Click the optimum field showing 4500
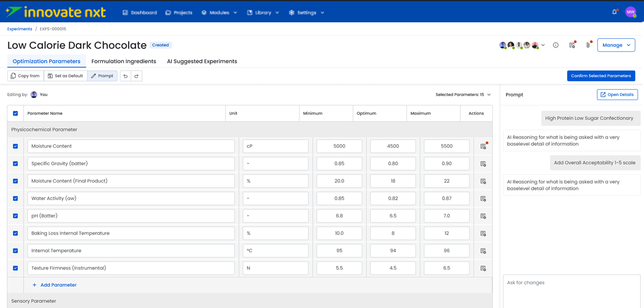This screenshot has height=308, width=644. tap(393, 146)
